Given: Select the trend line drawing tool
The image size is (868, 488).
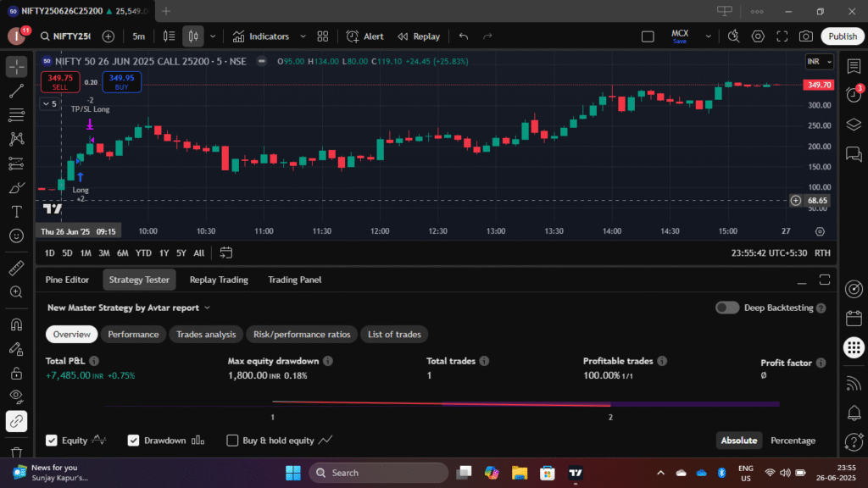Looking at the screenshot, I should pos(17,91).
